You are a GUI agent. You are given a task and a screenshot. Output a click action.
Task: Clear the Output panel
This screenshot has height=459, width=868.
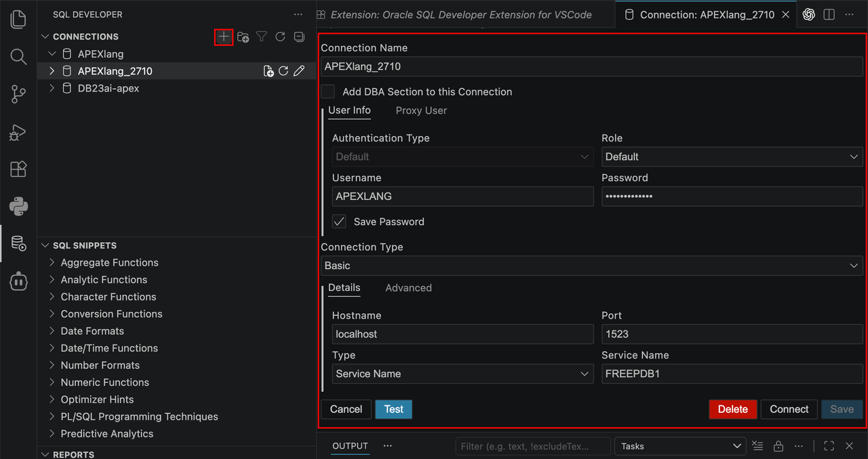pyautogui.click(x=757, y=446)
